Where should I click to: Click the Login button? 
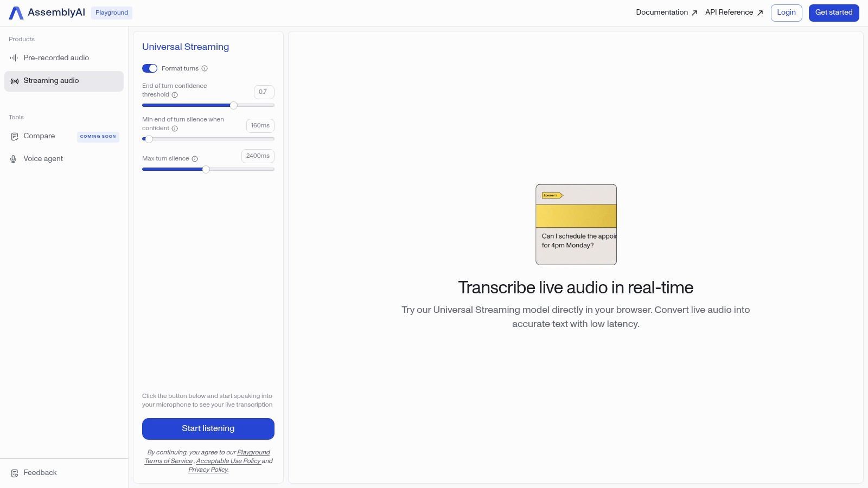click(x=786, y=12)
